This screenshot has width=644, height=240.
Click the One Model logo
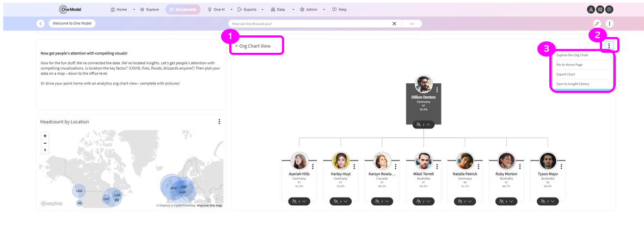[70, 9]
